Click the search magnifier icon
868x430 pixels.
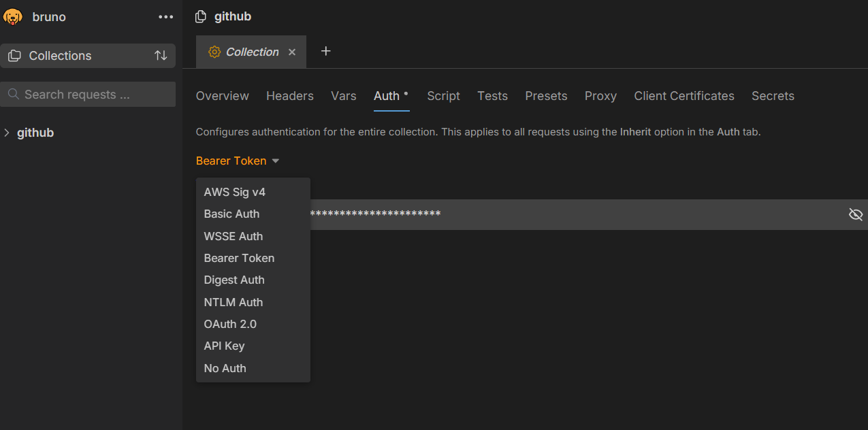[x=14, y=95]
